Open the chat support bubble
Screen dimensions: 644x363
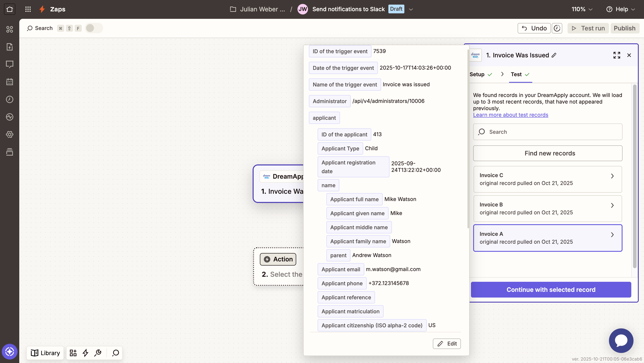point(621,340)
